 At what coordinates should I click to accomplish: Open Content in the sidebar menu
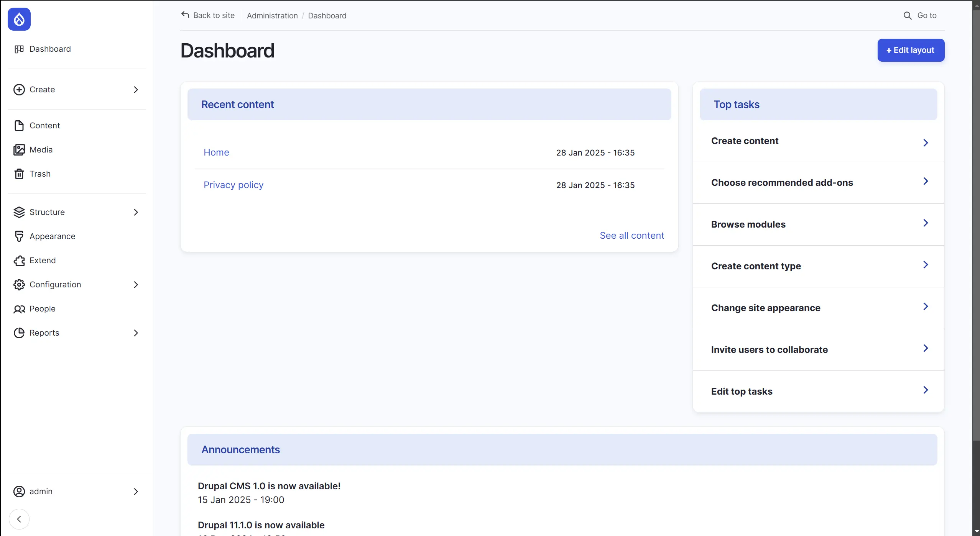point(44,126)
